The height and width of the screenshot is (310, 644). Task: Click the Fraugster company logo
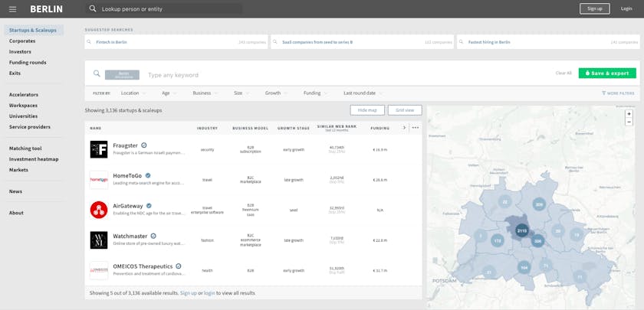(x=99, y=149)
